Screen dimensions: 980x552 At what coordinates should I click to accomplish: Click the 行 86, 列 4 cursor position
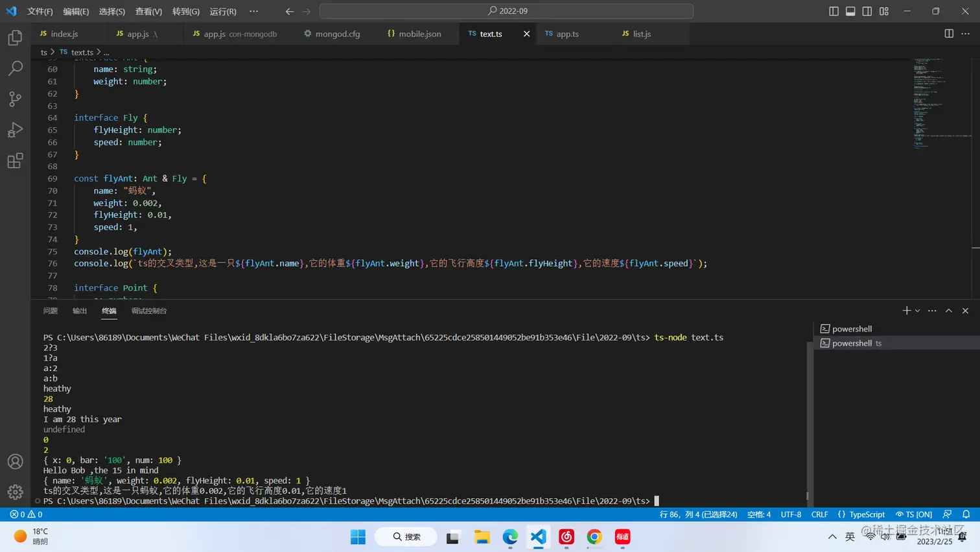click(698, 514)
